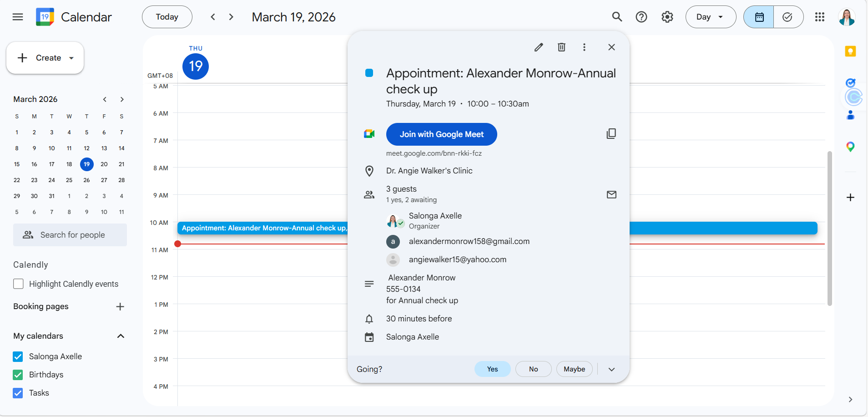Screen dimensions: 868x417
Task: Enable Highlight Calendly events checkbox
Action: [19, 284]
